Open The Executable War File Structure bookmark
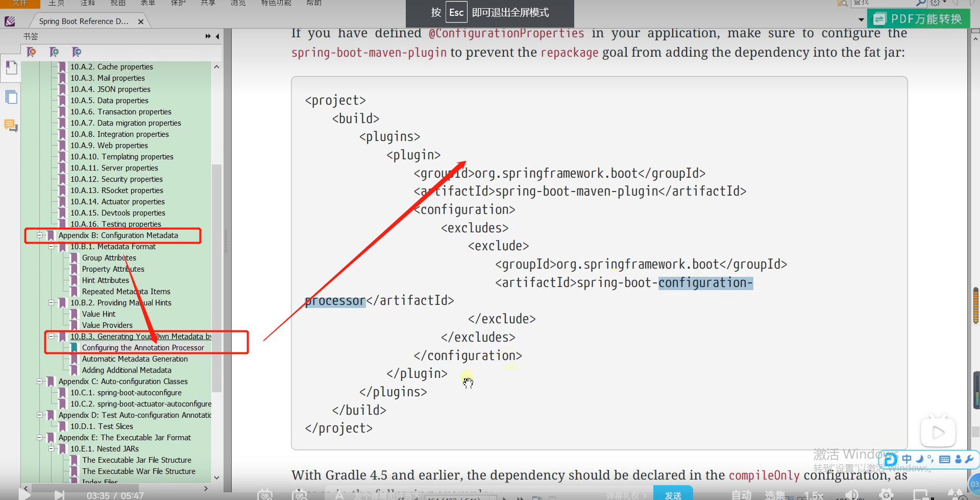This screenshot has height=500, width=980. pyautogui.click(x=139, y=471)
